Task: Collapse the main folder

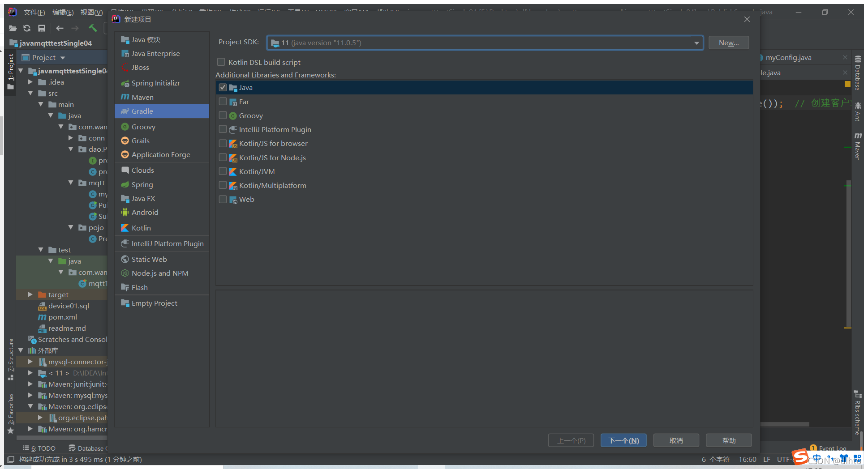Action: 41,104
